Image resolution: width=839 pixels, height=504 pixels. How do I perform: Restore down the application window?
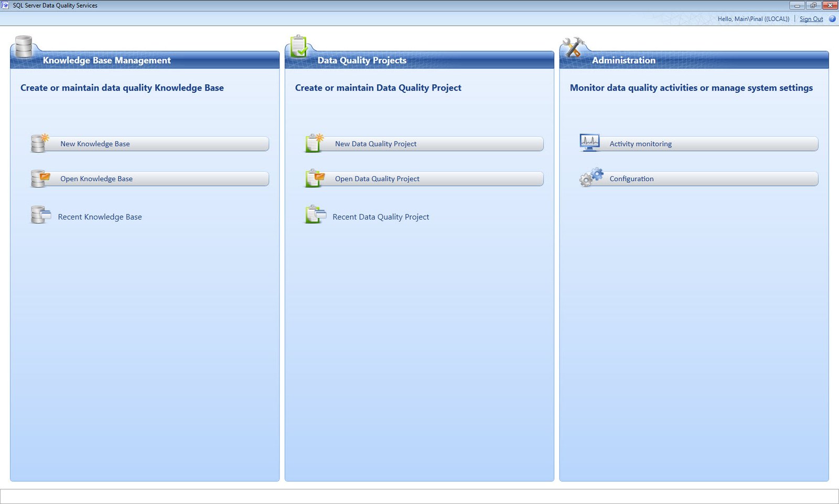click(813, 5)
